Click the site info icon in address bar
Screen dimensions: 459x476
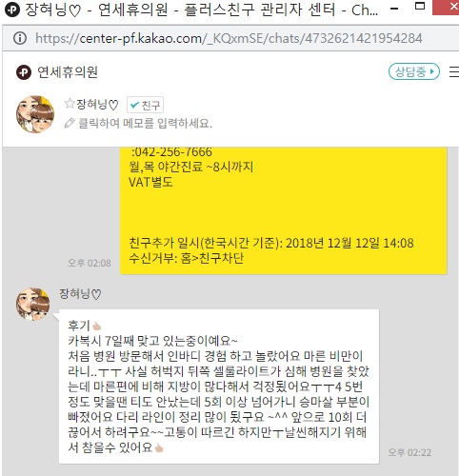pyautogui.click(x=20, y=38)
